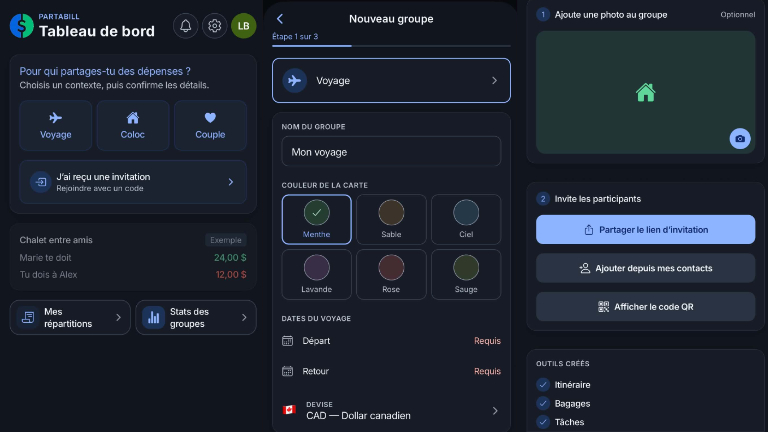Choose Couple context card

pos(210,125)
